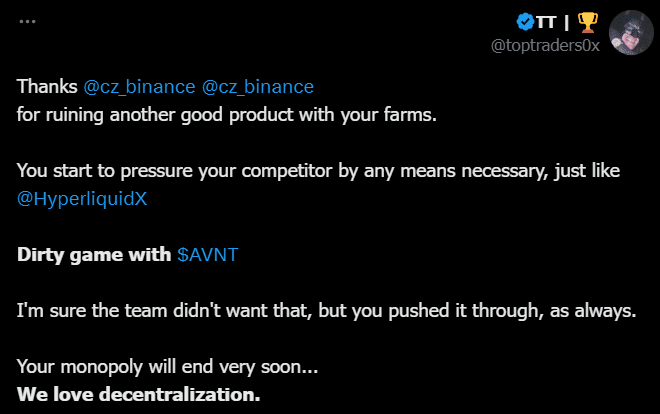Click the trophy emoji beside the name

pos(587,21)
